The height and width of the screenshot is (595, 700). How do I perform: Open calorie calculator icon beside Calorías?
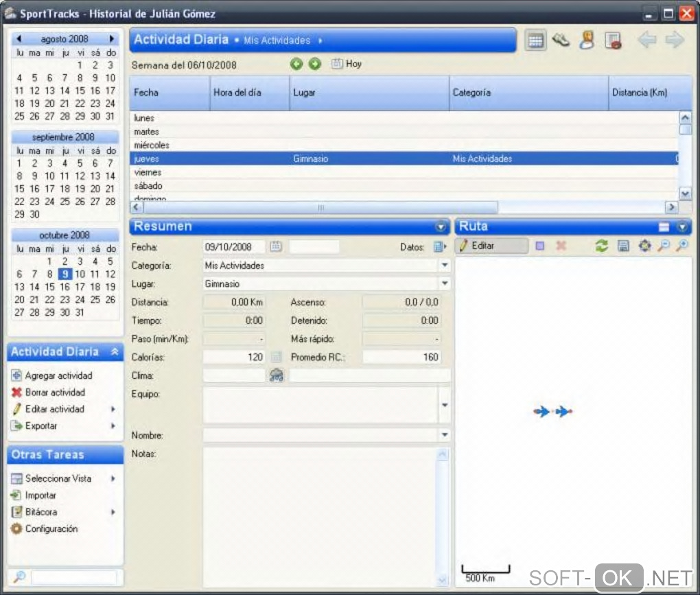(x=277, y=357)
